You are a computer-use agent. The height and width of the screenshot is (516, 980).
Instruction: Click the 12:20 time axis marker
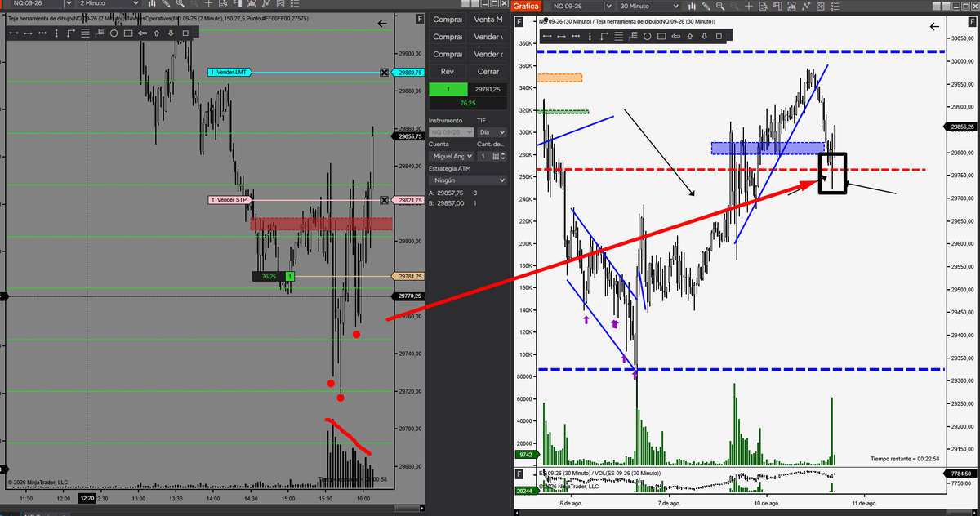click(x=87, y=497)
